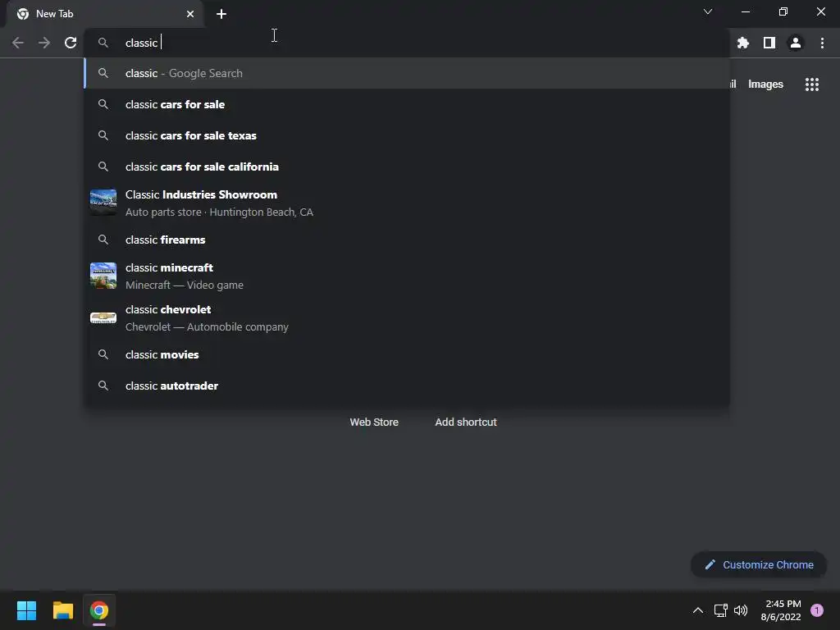Image resolution: width=840 pixels, height=630 pixels.
Task: Open File Explorer from taskbar
Action: click(x=62, y=610)
